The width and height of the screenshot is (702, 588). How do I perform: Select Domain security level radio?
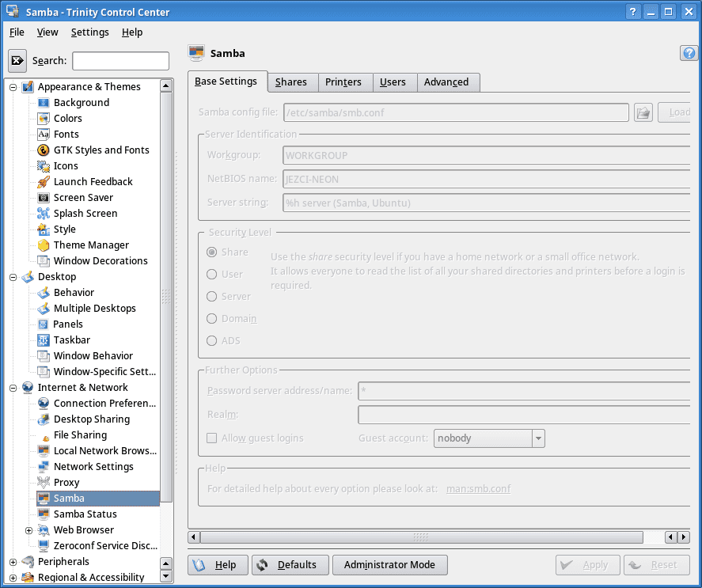coord(212,318)
